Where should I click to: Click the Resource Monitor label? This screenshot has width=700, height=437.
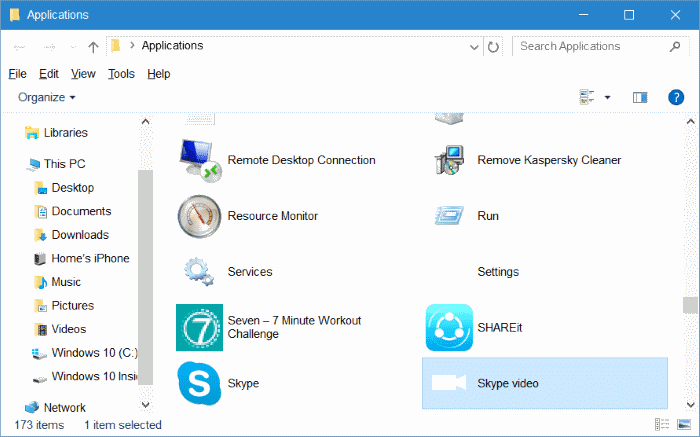(273, 216)
